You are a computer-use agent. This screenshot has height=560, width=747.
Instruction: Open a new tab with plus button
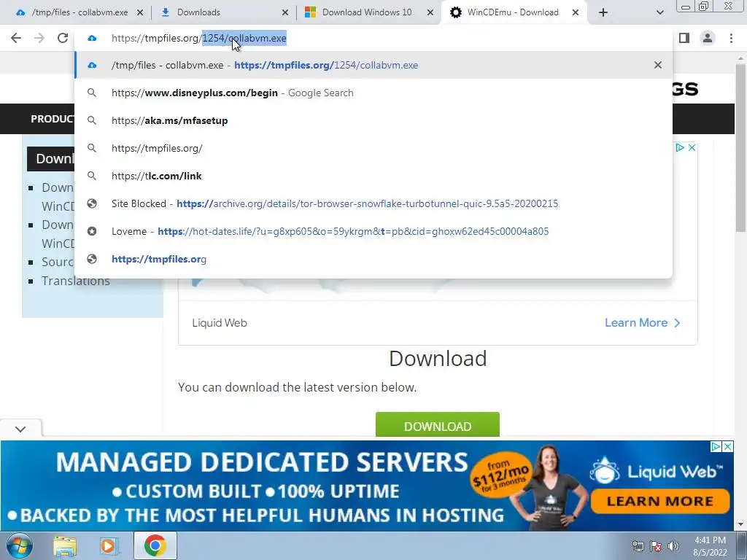(603, 12)
